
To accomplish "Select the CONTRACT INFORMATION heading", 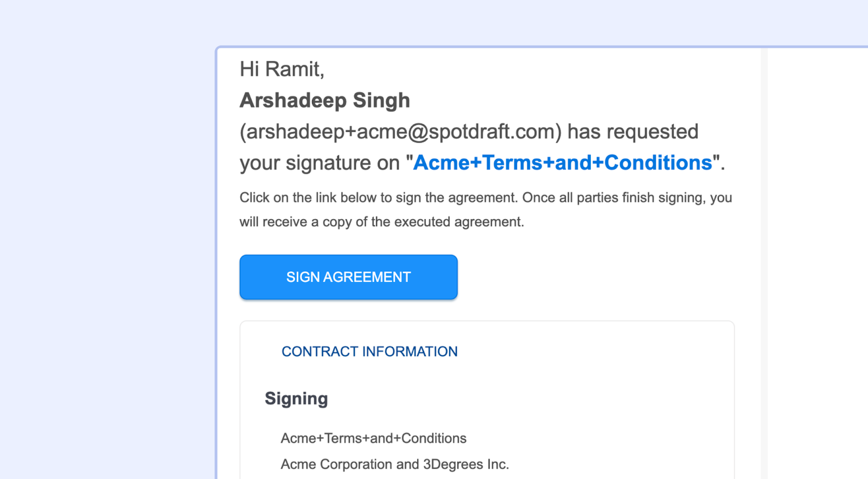I will (x=369, y=352).
